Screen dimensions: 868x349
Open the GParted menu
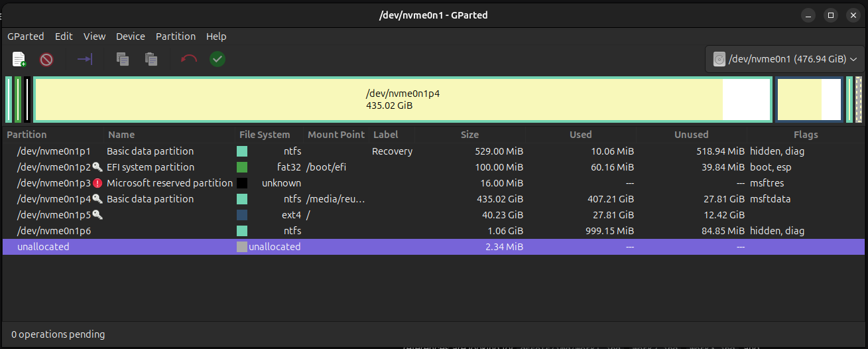tap(26, 36)
